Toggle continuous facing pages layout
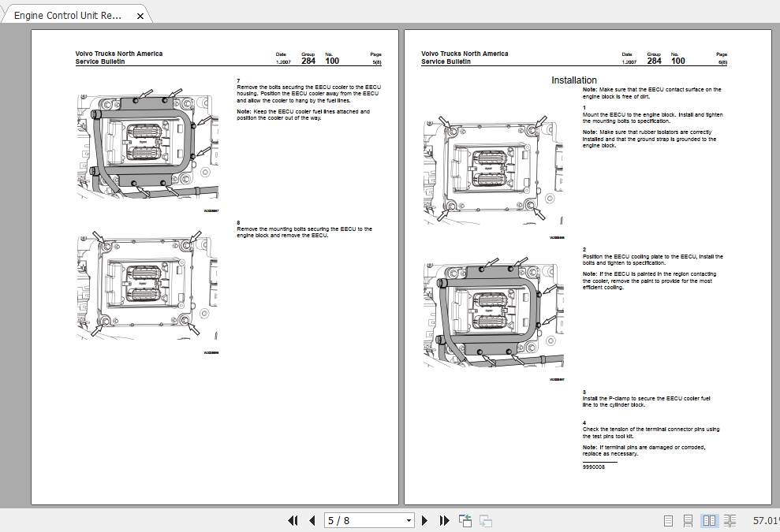The image size is (780, 532). click(x=730, y=520)
